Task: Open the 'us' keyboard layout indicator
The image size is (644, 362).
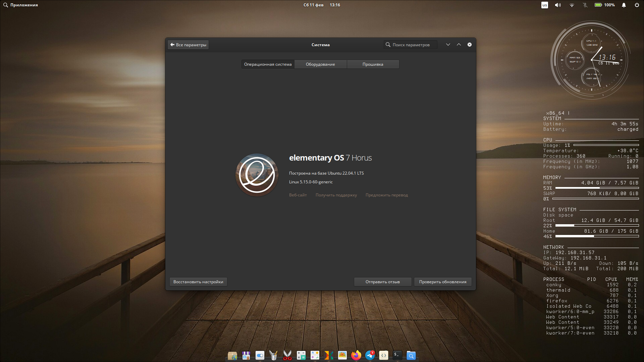Action: click(x=545, y=5)
